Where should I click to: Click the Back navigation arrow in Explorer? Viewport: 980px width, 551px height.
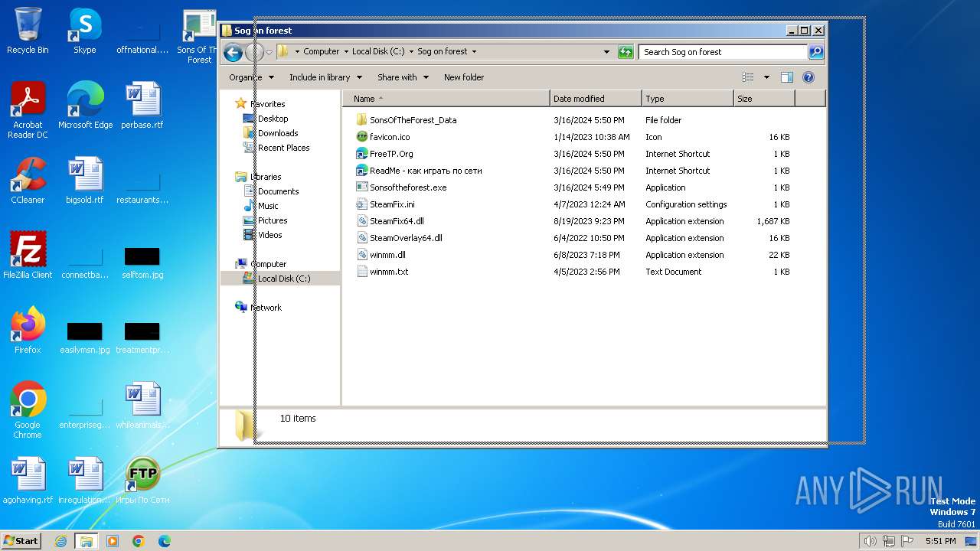[234, 52]
